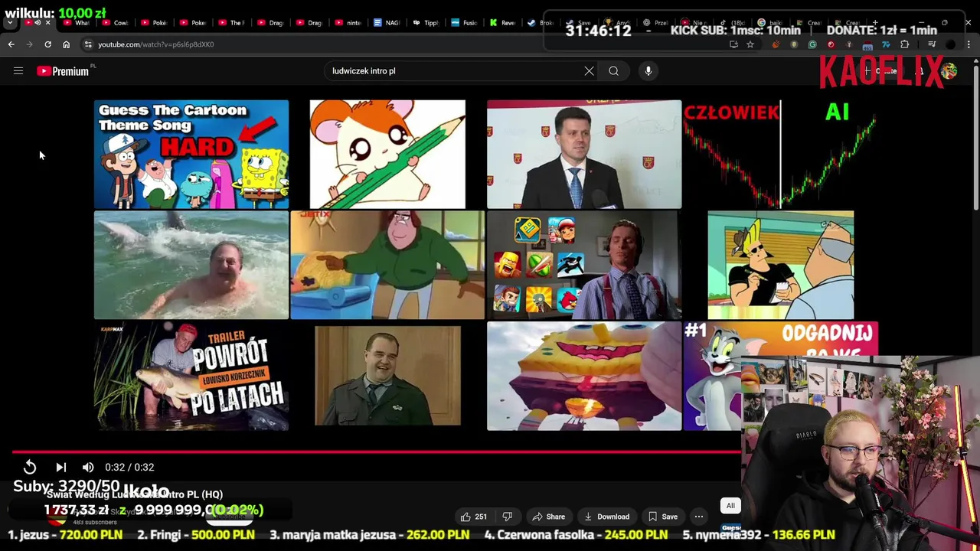Viewport: 980px width, 551px height.
Task: Switch to the TikTok '(18)' tab
Action: pyautogui.click(x=731, y=23)
